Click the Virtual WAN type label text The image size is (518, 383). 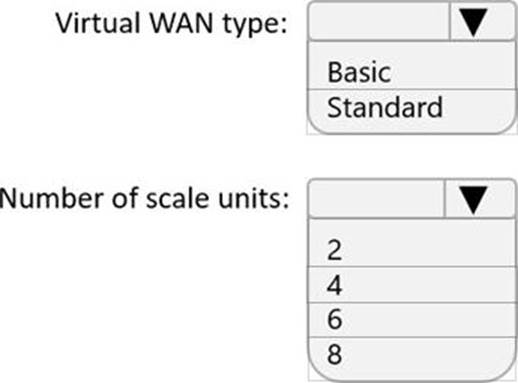coord(171,24)
